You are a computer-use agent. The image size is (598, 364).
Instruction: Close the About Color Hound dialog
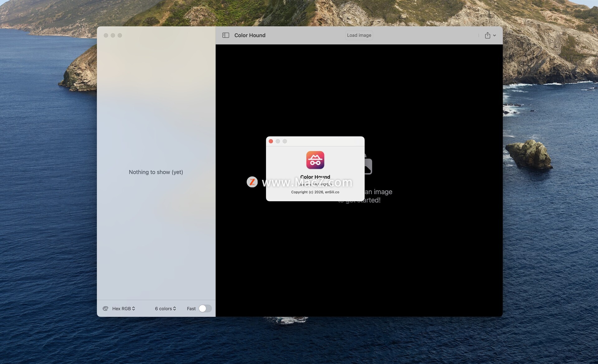pyautogui.click(x=271, y=141)
